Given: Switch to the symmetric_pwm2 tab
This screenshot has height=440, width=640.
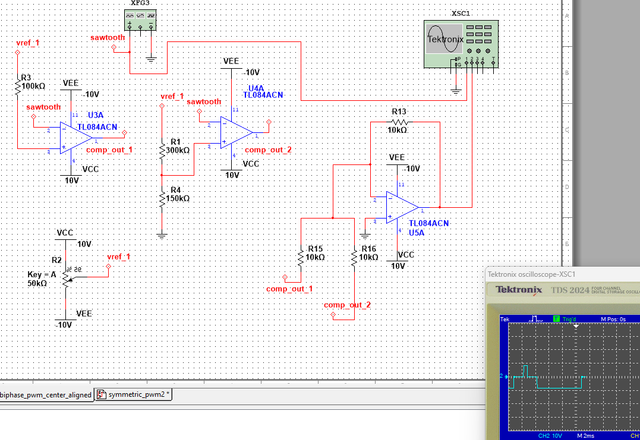Looking at the screenshot, I should (133, 394).
